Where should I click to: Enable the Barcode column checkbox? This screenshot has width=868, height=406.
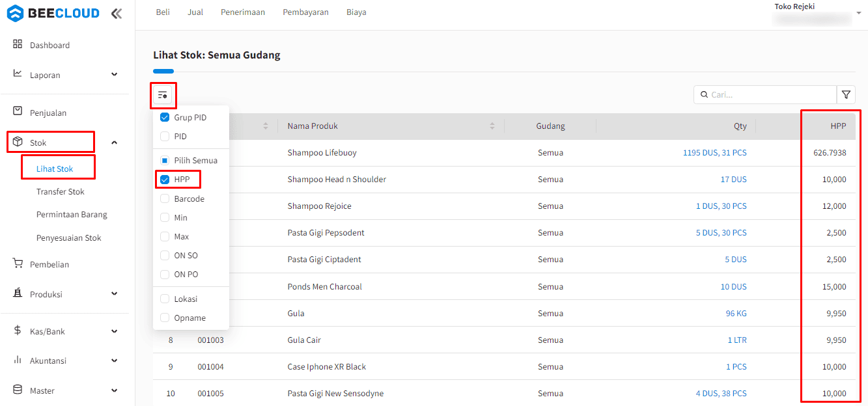coord(165,198)
